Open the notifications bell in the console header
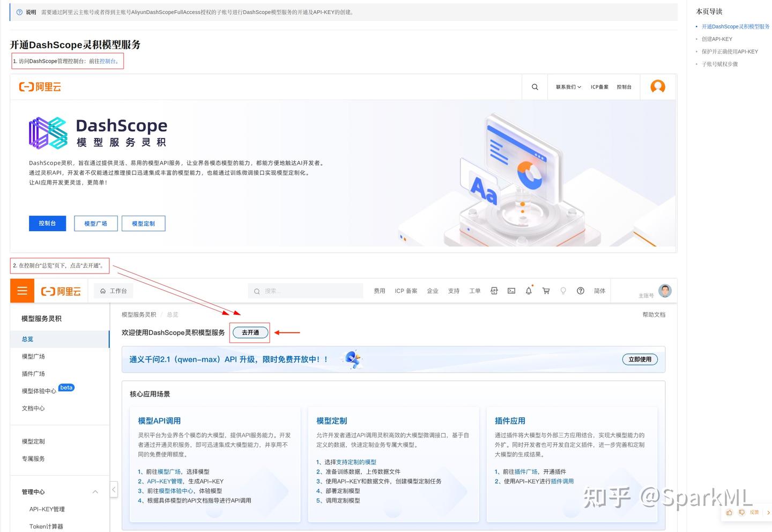This screenshot has height=532, width=772. tap(529, 291)
